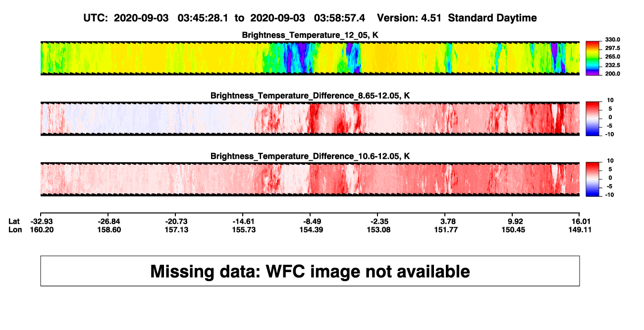Click the 297.5 colorbar label

(613, 48)
